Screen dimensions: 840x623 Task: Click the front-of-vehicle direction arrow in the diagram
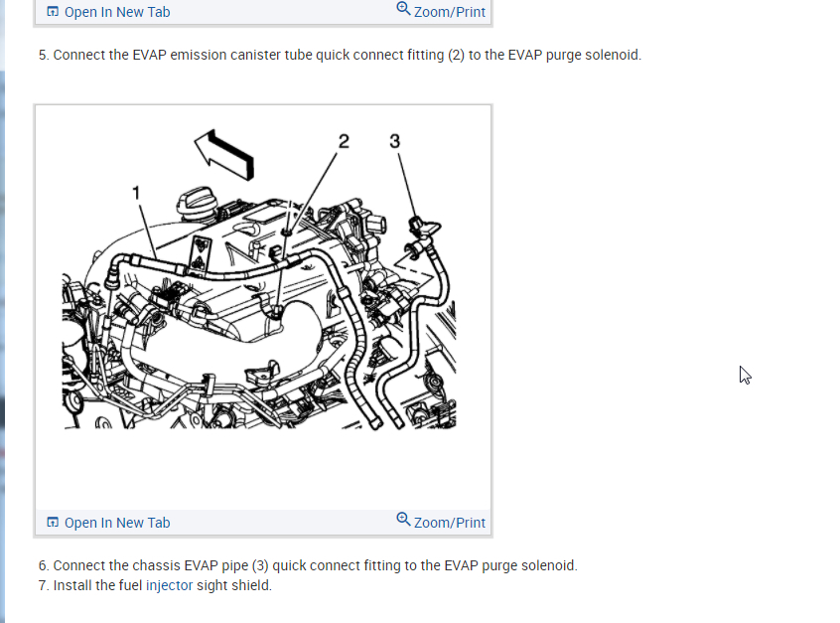coord(224,154)
